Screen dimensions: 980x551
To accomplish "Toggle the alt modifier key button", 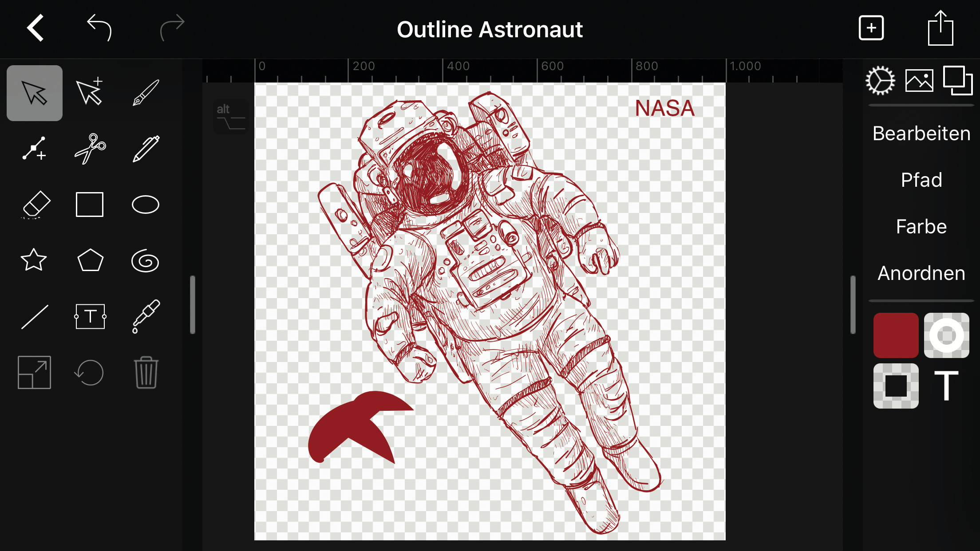I will click(230, 116).
